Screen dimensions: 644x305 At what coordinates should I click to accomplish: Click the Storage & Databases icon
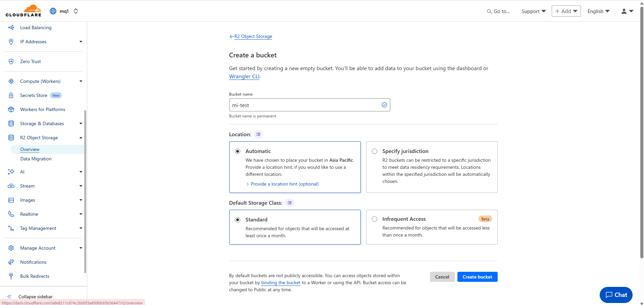[x=11, y=123]
